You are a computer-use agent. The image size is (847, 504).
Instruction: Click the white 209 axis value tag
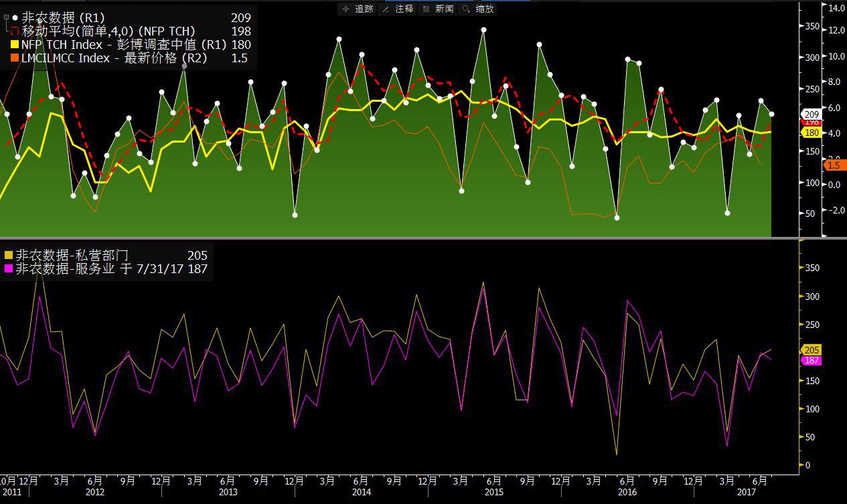click(811, 114)
